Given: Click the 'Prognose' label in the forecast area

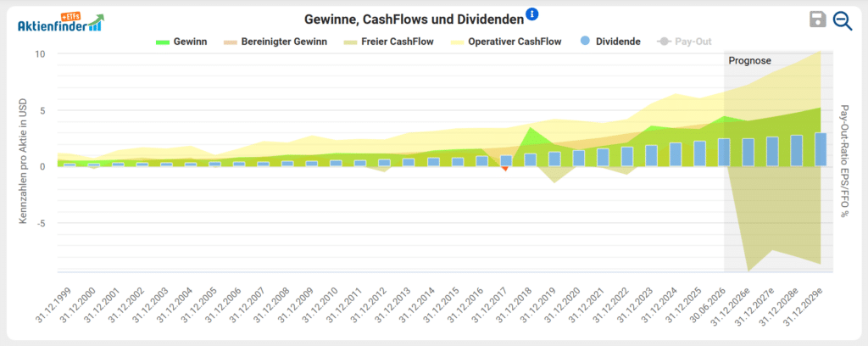Looking at the screenshot, I should (749, 61).
